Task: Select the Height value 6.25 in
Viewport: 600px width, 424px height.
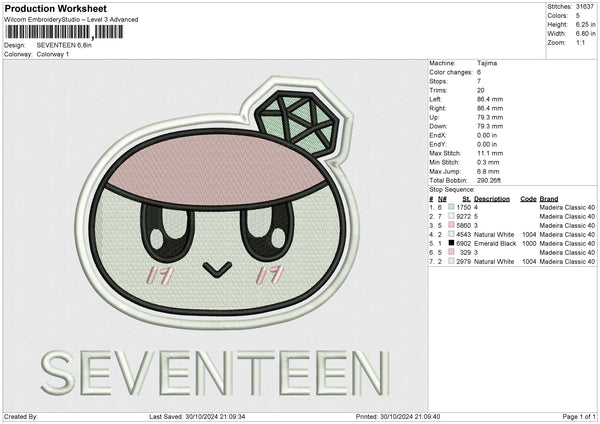Action: (x=585, y=24)
